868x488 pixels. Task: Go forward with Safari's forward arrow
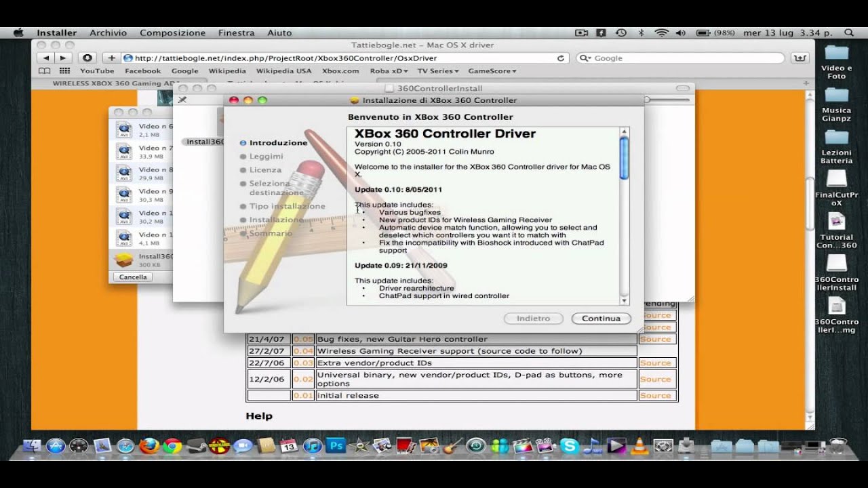[x=63, y=58]
